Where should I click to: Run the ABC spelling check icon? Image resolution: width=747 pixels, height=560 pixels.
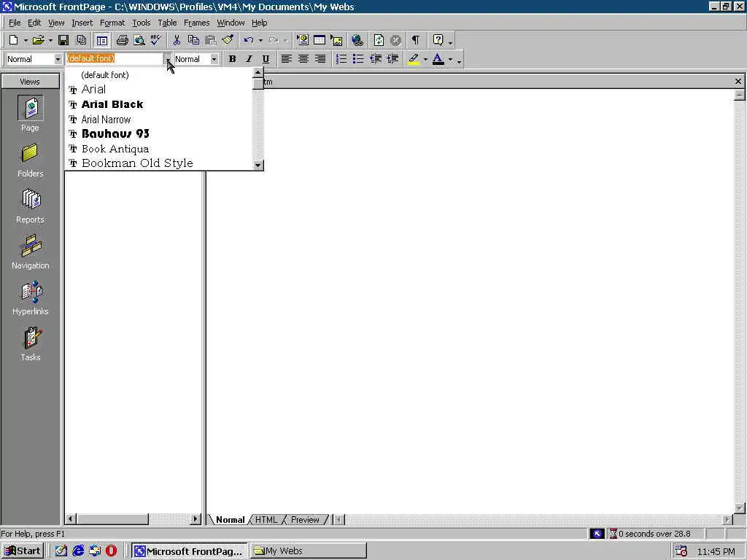point(156,41)
